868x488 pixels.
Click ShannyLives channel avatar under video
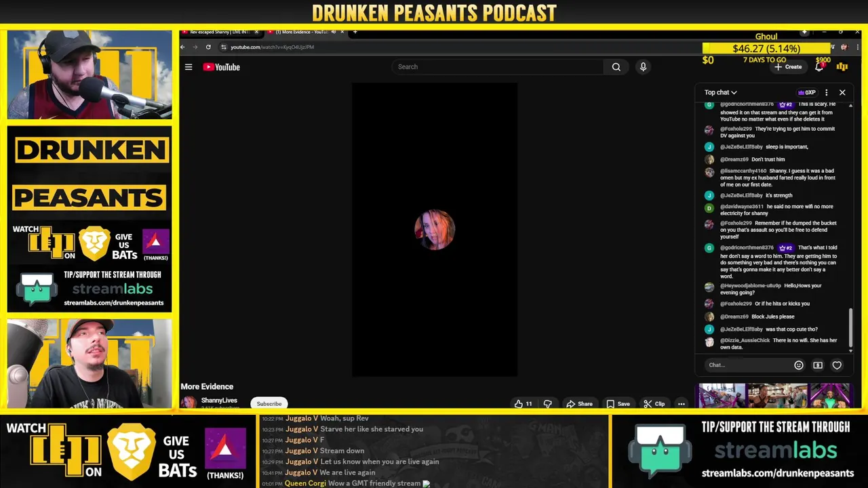tap(189, 403)
